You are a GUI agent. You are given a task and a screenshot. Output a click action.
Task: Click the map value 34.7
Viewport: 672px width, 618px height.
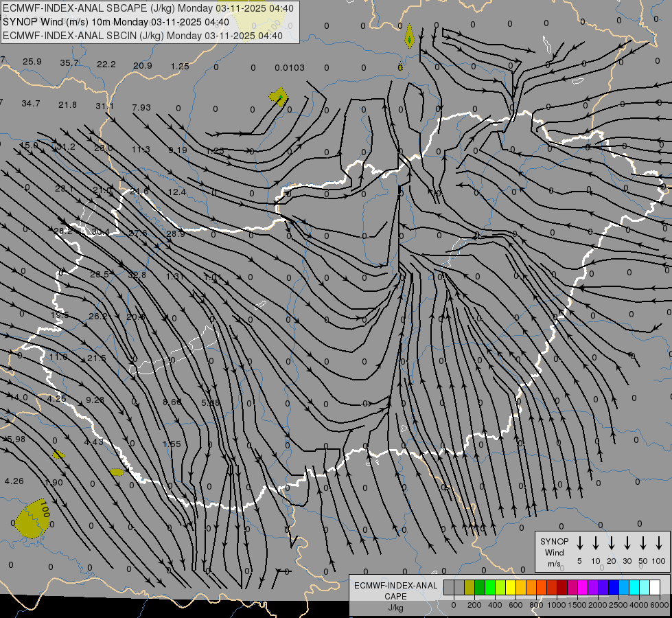30,104
